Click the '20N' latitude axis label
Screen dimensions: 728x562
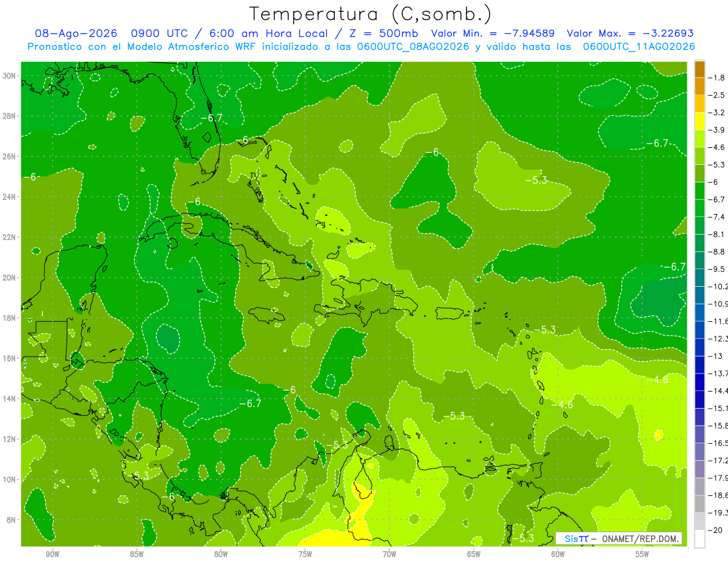tap(10, 278)
